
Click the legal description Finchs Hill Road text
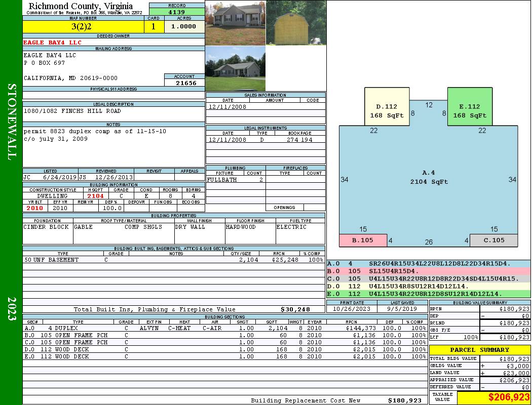[72, 111]
